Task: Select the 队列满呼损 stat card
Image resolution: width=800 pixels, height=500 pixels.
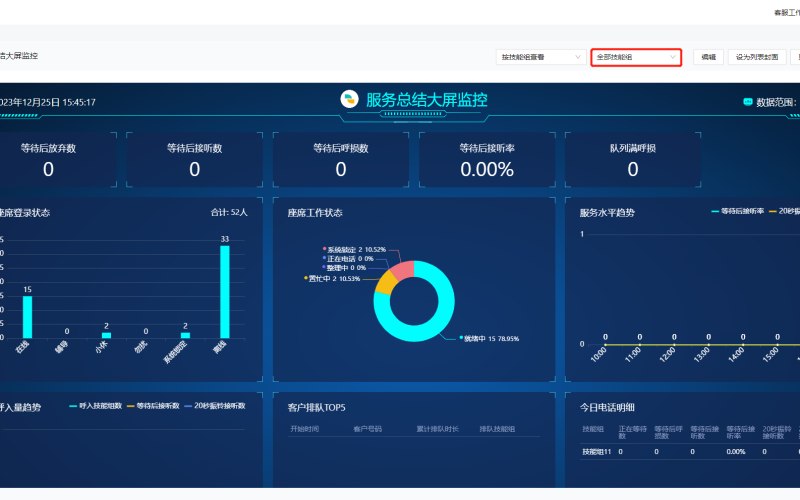Action: (x=633, y=160)
